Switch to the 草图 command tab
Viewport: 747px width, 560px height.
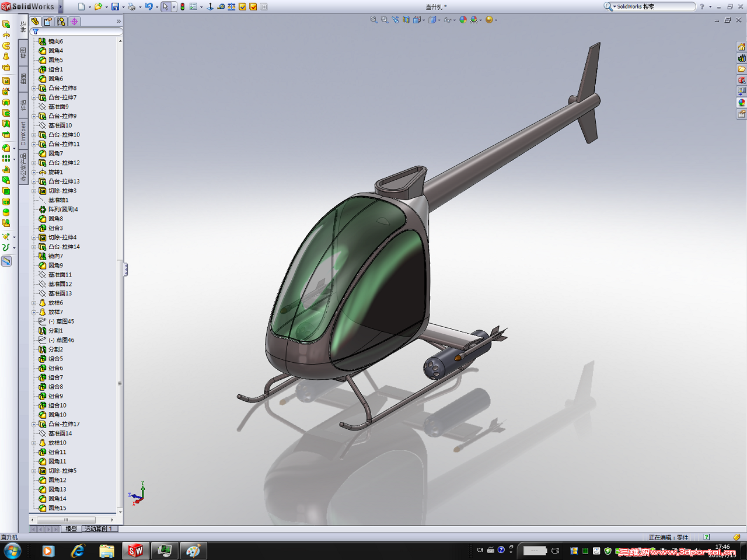pos(23,52)
